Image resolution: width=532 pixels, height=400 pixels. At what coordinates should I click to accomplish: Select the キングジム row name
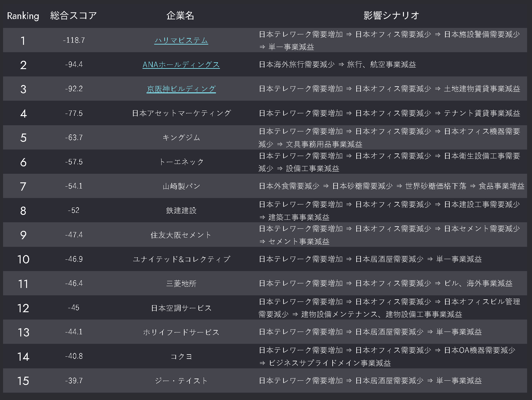tap(181, 138)
